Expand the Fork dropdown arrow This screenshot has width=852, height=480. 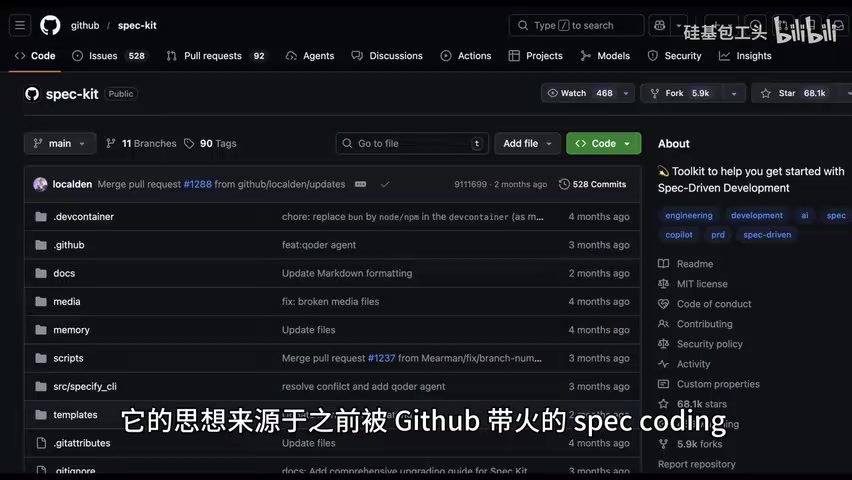(x=734, y=93)
